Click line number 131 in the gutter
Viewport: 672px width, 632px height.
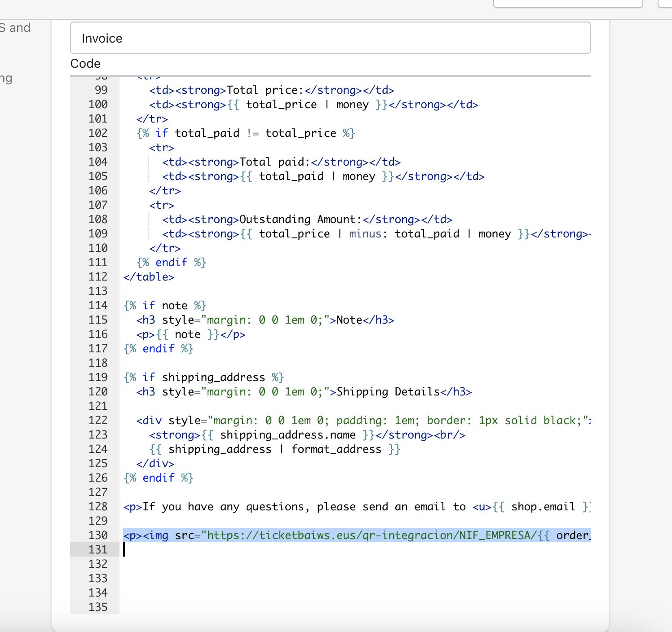98,549
